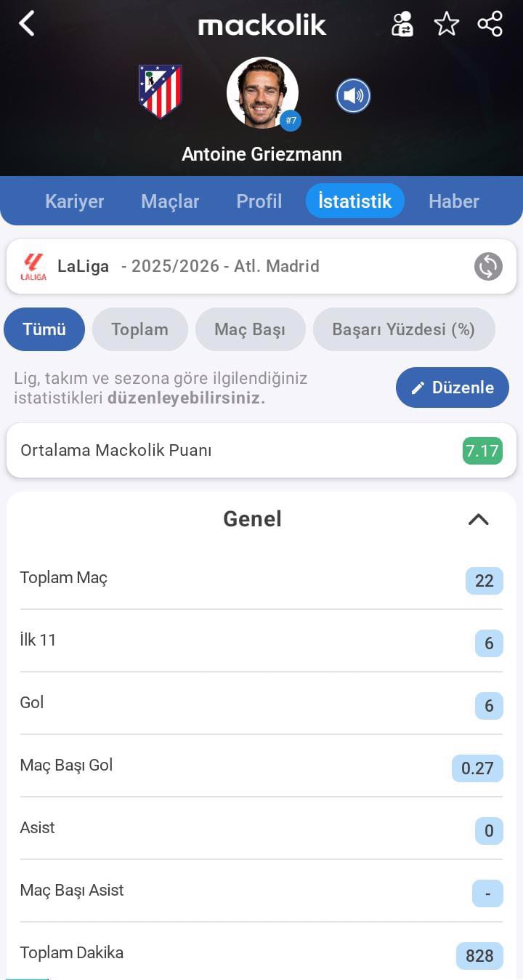Open the player compare icon
This screenshot has height=980, width=523.
(402, 24)
